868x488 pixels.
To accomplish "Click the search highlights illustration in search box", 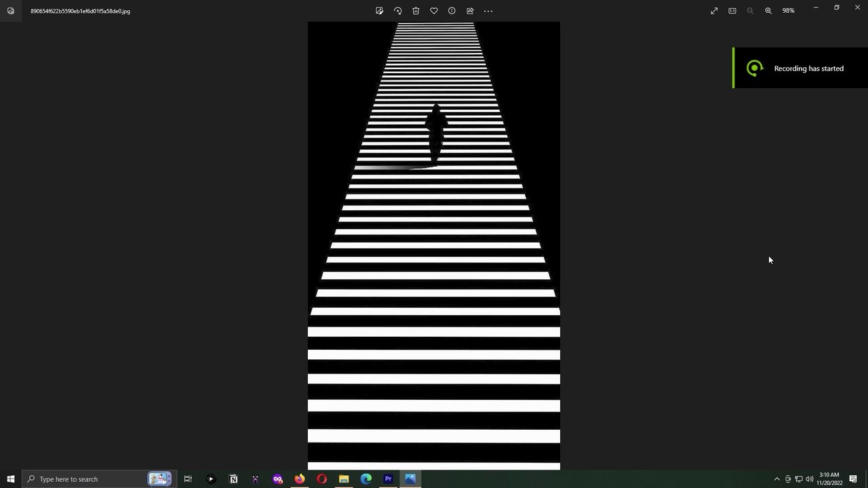I will pos(159,479).
